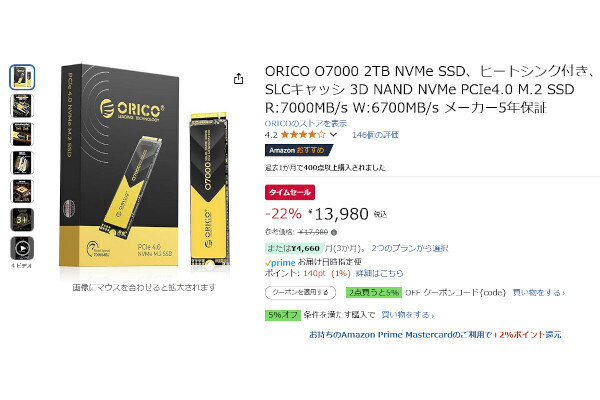Click 買い物をする link beside coupon code
The height and width of the screenshot is (400, 600).
pyautogui.click(x=539, y=293)
